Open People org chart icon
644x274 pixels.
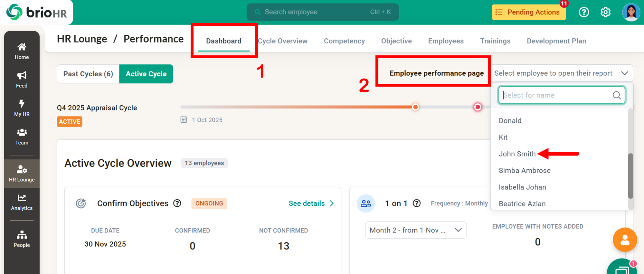click(x=22, y=239)
